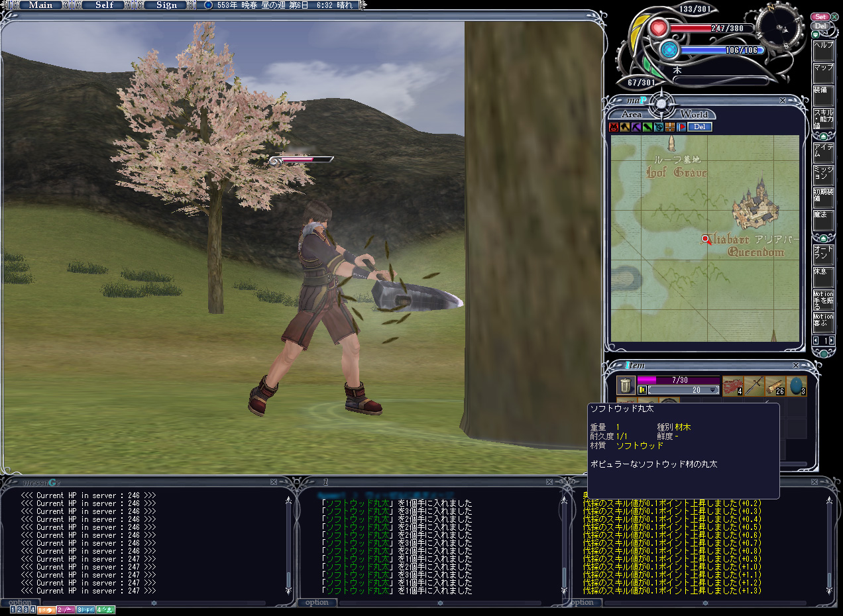843x616 pixels.
Task: Open option tab of message window
Action: [x=20, y=603]
